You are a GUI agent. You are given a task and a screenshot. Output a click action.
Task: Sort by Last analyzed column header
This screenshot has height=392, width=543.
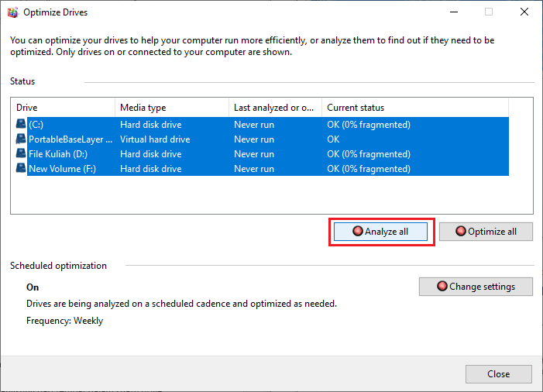[274, 108]
